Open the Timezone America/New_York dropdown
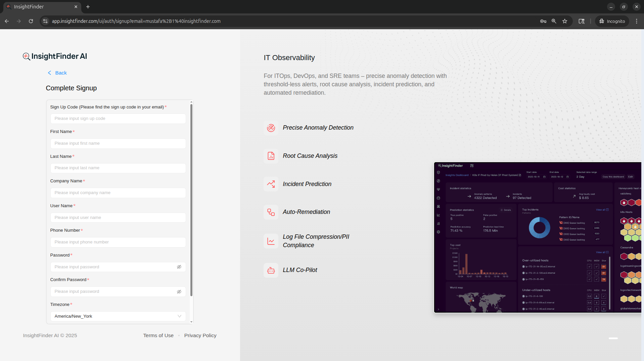Image resolution: width=644 pixels, height=361 pixels. [x=118, y=316]
